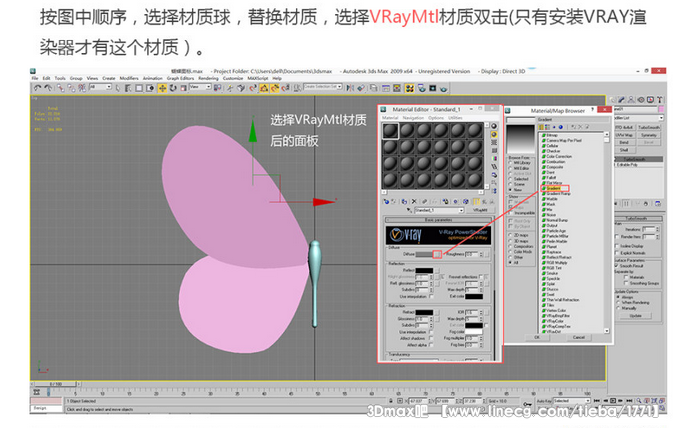Click Go to End playback button
This screenshot has height=428, width=688.
point(629,401)
